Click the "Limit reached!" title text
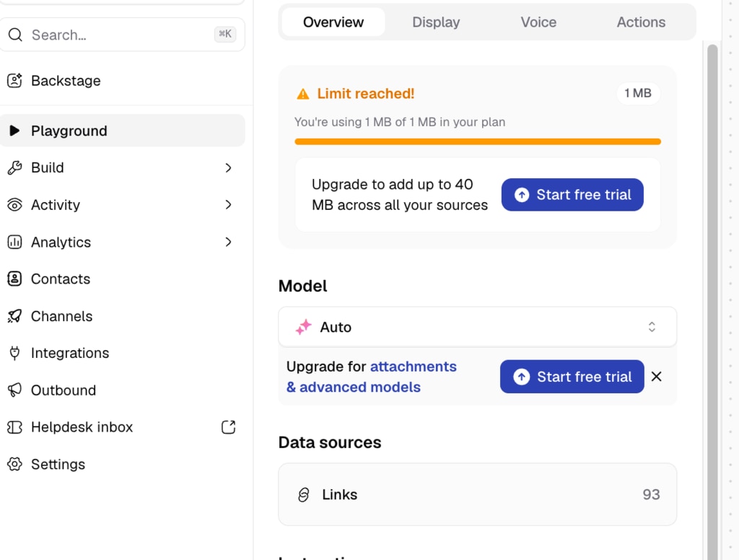739x560 pixels. 366,94
